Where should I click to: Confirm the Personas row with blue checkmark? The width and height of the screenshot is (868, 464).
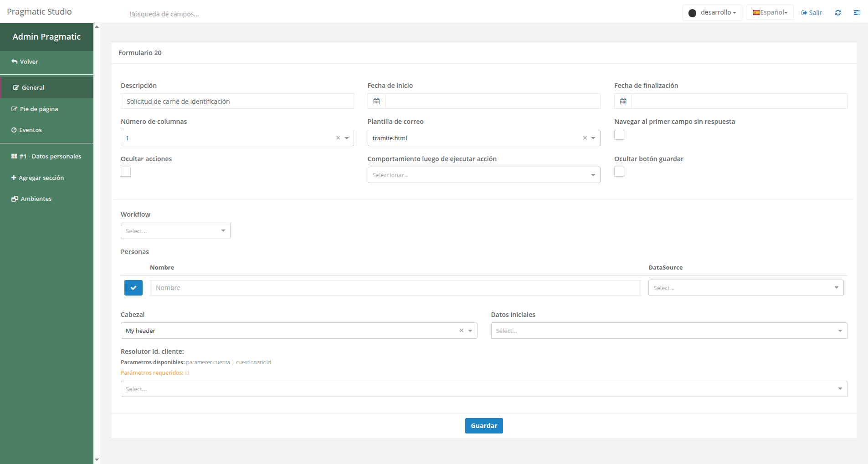134,288
